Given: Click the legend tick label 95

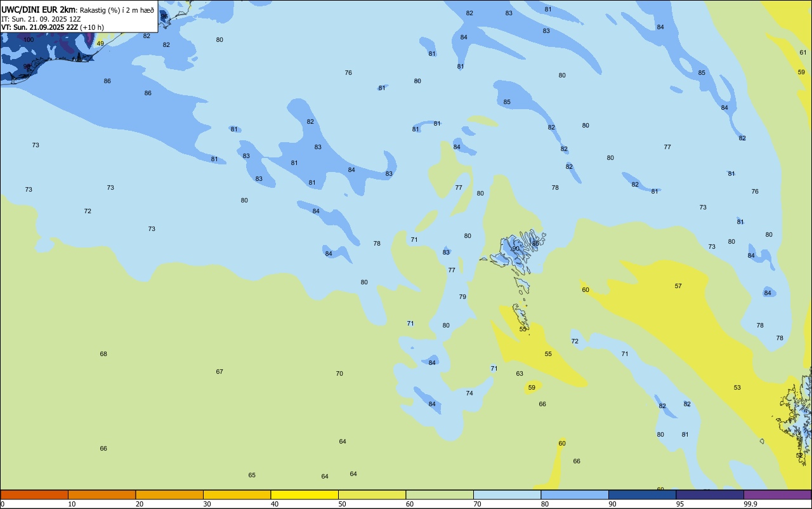Looking at the screenshot, I should click(x=680, y=504).
